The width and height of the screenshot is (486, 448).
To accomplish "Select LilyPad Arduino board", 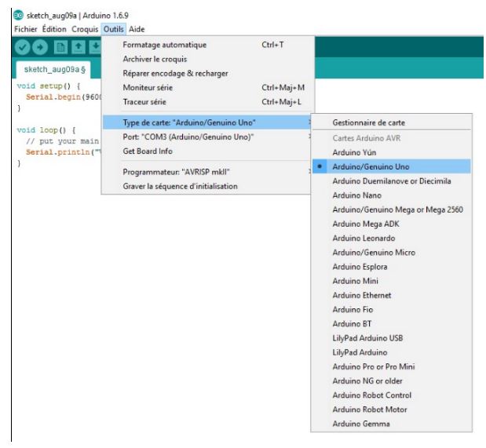I will [392, 352].
